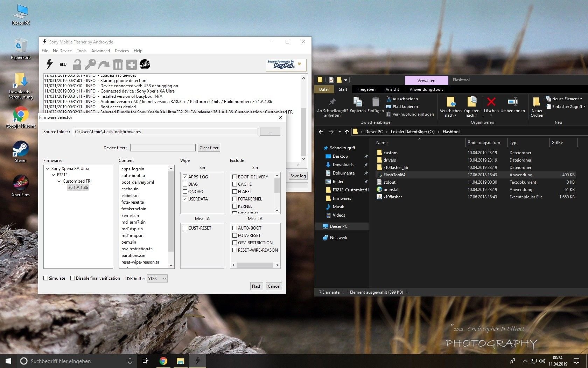This screenshot has width=588, height=368.
Task: Click An Schnellzugriff anheften pin icon
Action: (332, 107)
